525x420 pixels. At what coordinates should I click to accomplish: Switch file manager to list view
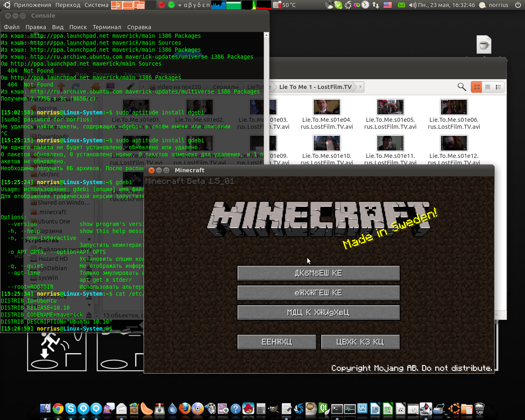488,87
